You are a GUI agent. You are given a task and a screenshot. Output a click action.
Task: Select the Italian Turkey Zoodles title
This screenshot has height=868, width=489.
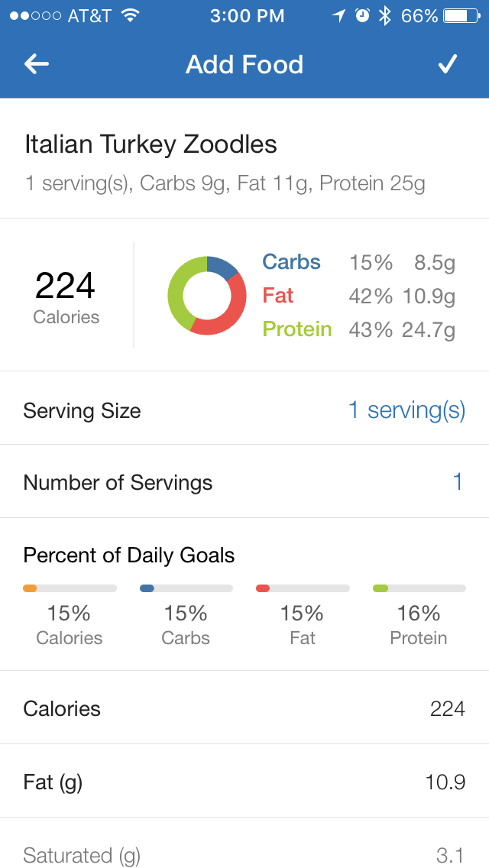click(151, 144)
